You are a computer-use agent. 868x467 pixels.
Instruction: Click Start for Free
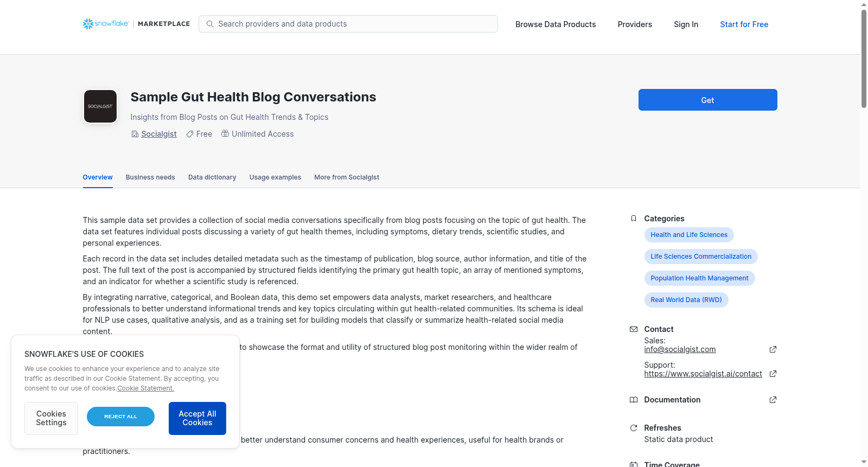click(744, 24)
